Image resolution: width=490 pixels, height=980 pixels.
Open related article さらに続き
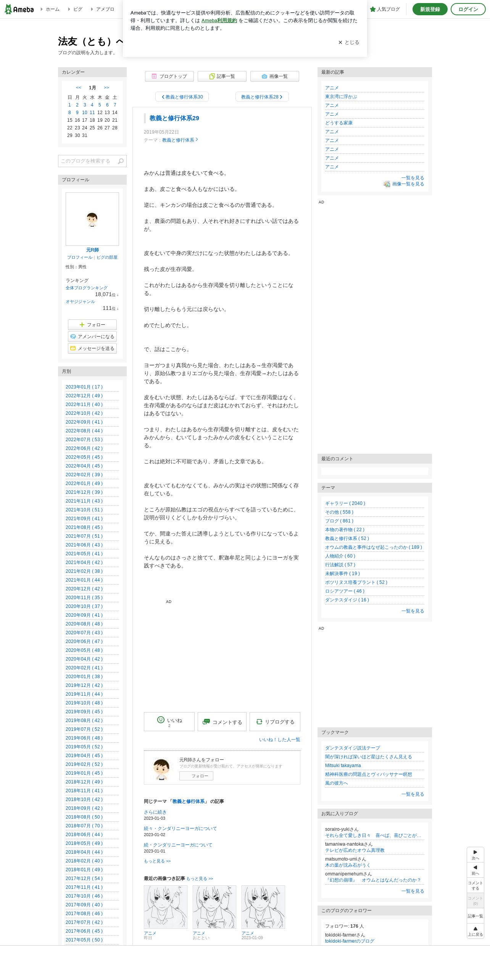pos(155,812)
